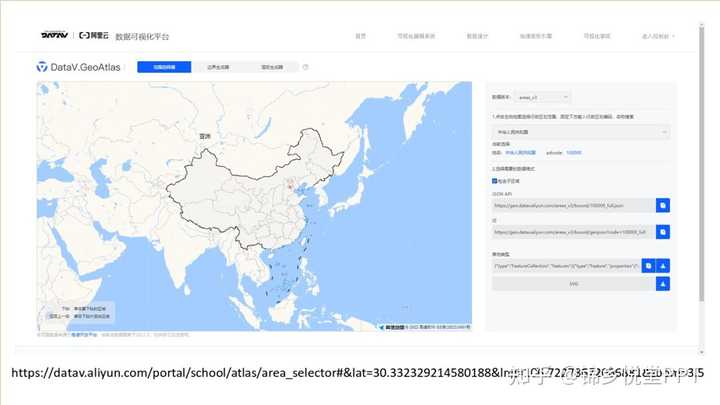Viewport: 720px width, 405px height.
Task: Click the platform title text in header
Action: tap(142, 36)
